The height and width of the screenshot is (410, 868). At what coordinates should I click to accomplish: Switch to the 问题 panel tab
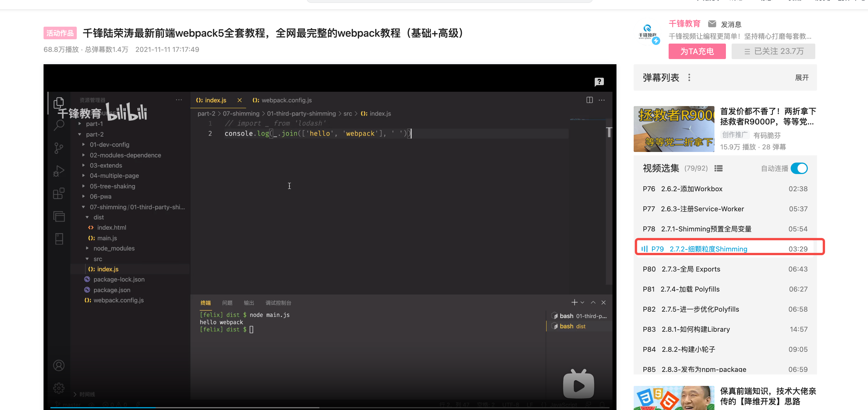[227, 303]
